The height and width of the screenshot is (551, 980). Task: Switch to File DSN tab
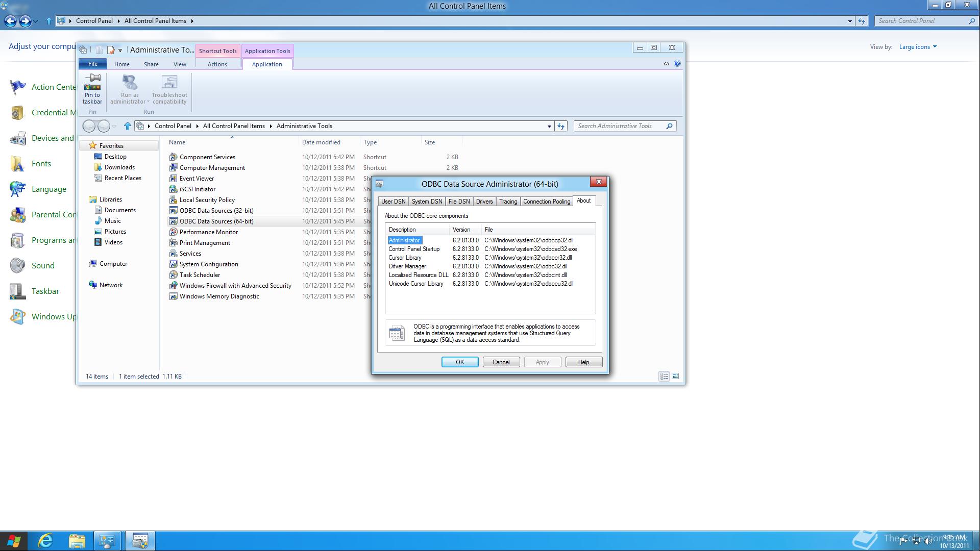(459, 202)
